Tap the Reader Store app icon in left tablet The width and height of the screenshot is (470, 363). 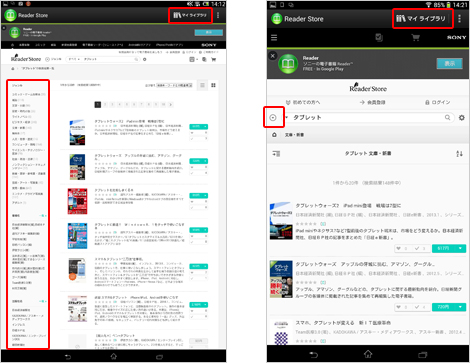(x=10, y=15)
